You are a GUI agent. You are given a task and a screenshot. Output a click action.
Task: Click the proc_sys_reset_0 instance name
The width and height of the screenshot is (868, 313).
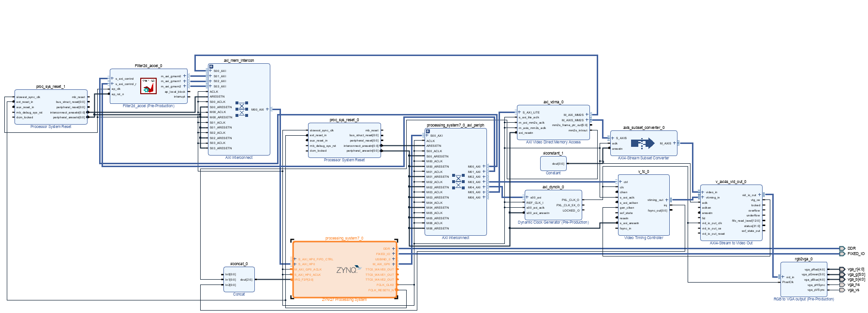[344, 120]
